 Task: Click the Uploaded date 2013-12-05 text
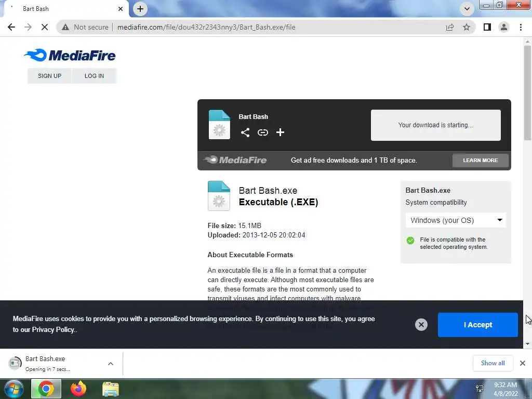(x=256, y=235)
